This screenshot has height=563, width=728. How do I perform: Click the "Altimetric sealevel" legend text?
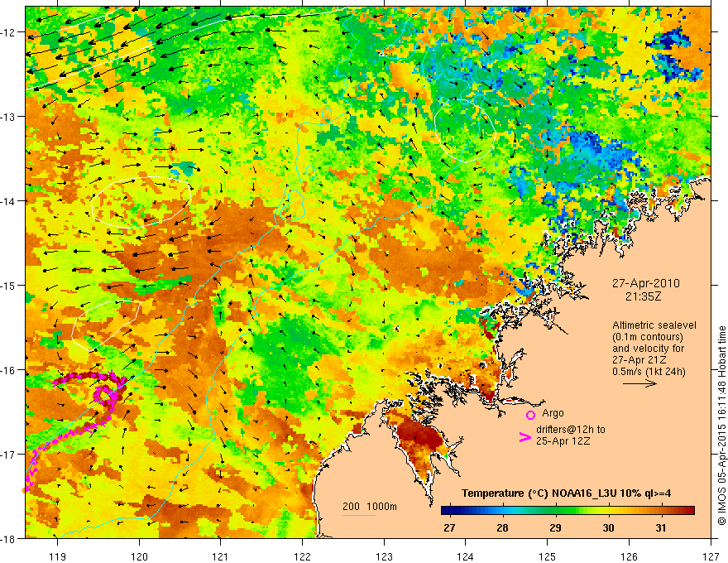(x=654, y=325)
